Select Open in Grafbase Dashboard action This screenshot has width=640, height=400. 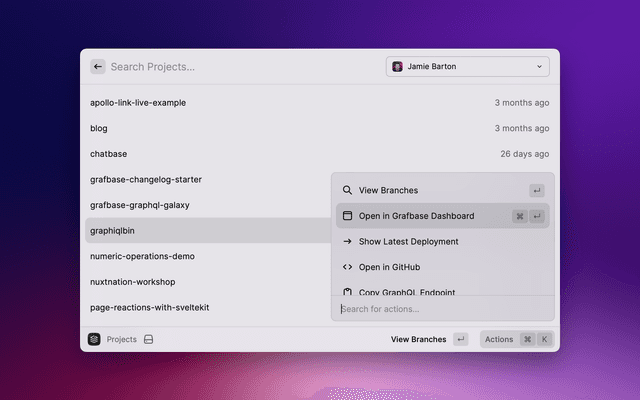point(416,216)
